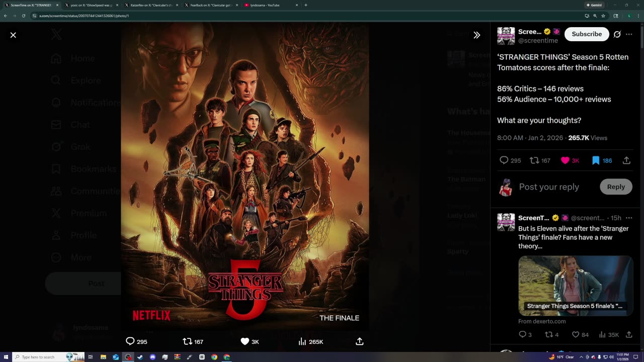Switch to the KaizerRev on X tab
644x362 pixels.
pyautogui.click(x=151, y=5)
